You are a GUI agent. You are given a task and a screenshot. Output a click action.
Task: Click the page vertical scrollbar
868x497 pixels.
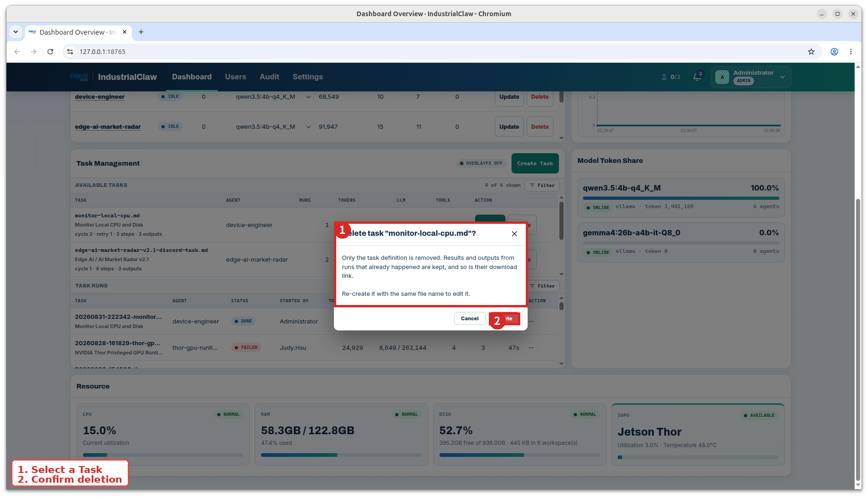pos(858,341)
